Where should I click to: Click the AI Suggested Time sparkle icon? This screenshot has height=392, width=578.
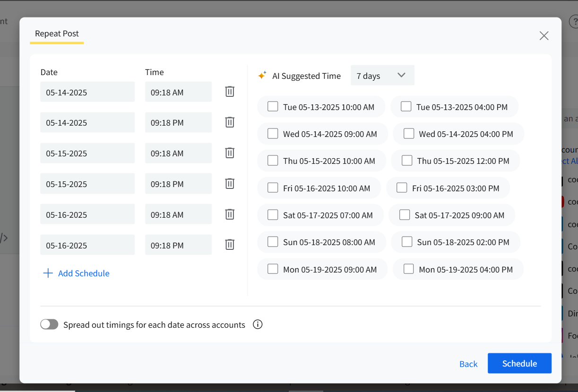pyautogui.click(x=262, y=76)
